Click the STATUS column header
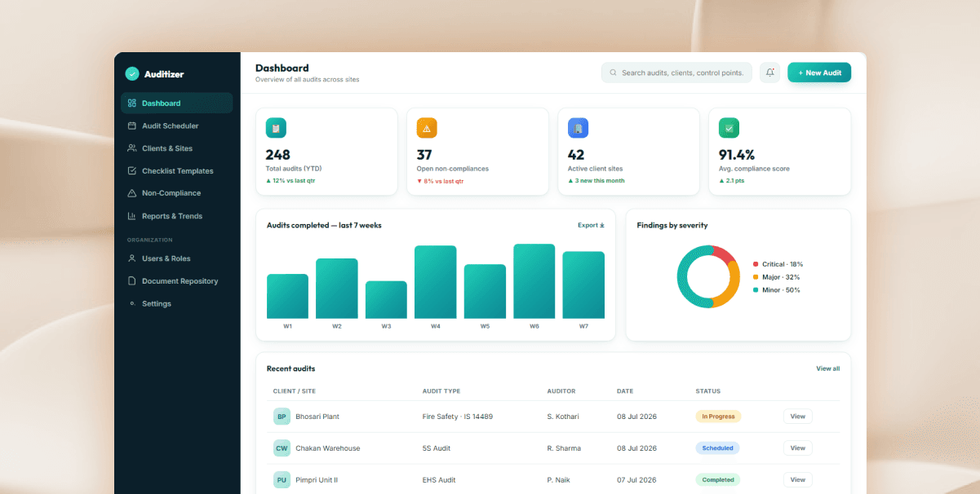Screen dimensions: 980x494 708,391
